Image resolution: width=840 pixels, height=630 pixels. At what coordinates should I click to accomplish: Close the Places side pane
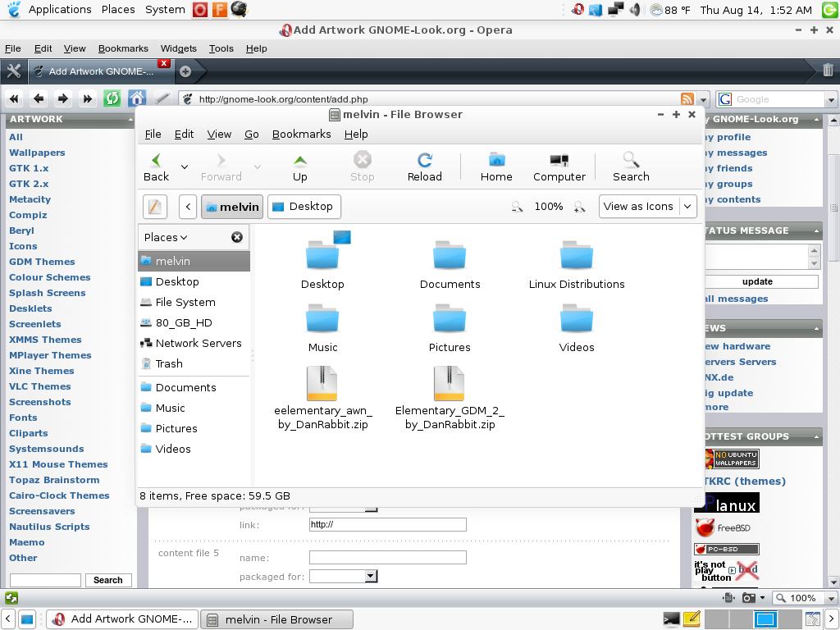point(237,237)
